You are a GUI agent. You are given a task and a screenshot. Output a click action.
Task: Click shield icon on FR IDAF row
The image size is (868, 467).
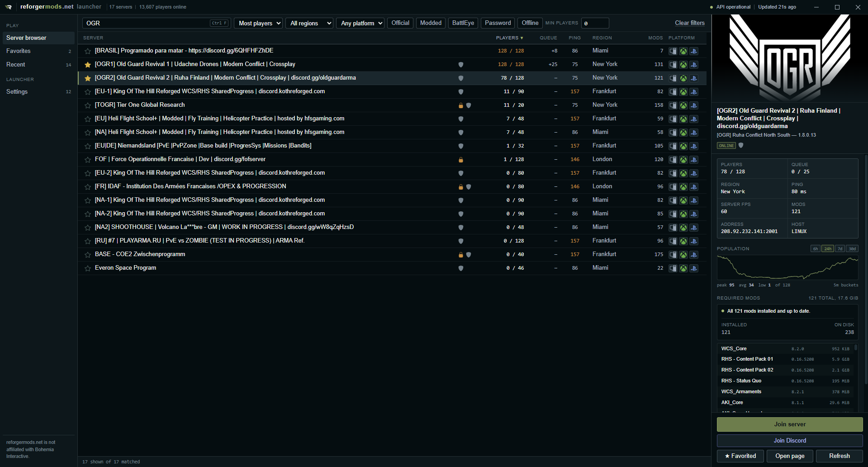pyautogui.click(x=469, y=187)
